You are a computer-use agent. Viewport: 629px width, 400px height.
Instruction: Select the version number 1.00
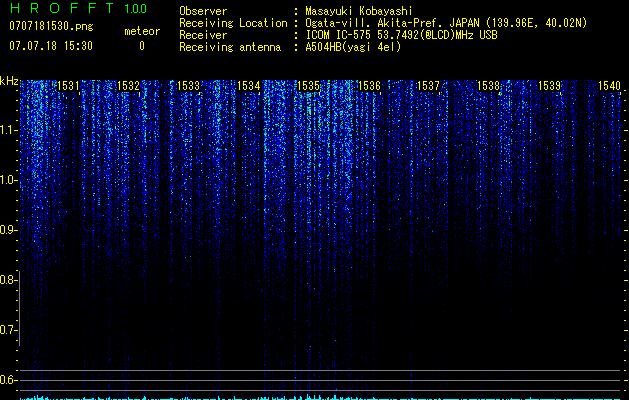pos(135,9)
